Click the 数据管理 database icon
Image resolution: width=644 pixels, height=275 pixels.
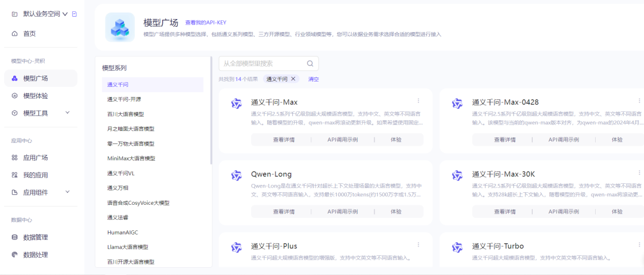point(15,237)
